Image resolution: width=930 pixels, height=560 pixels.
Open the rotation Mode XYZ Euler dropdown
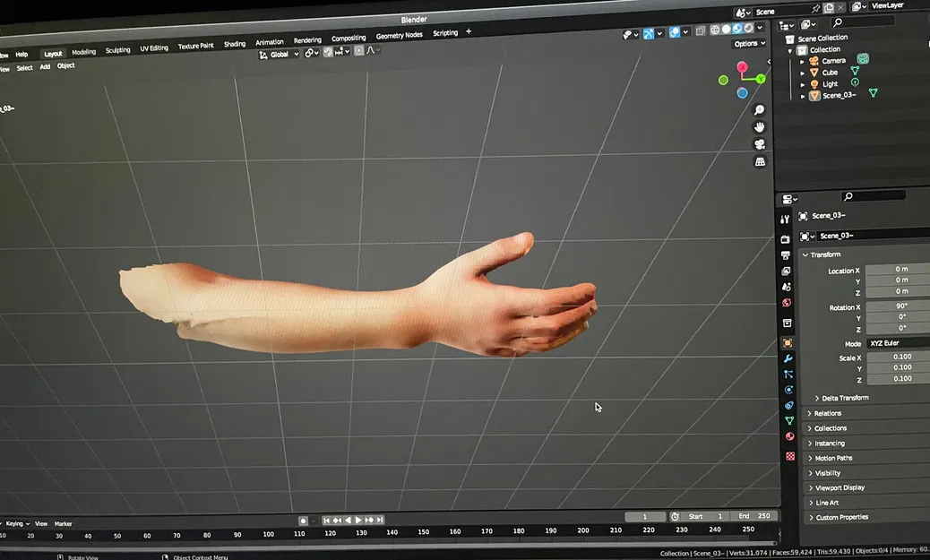click(x=898, y=343)
